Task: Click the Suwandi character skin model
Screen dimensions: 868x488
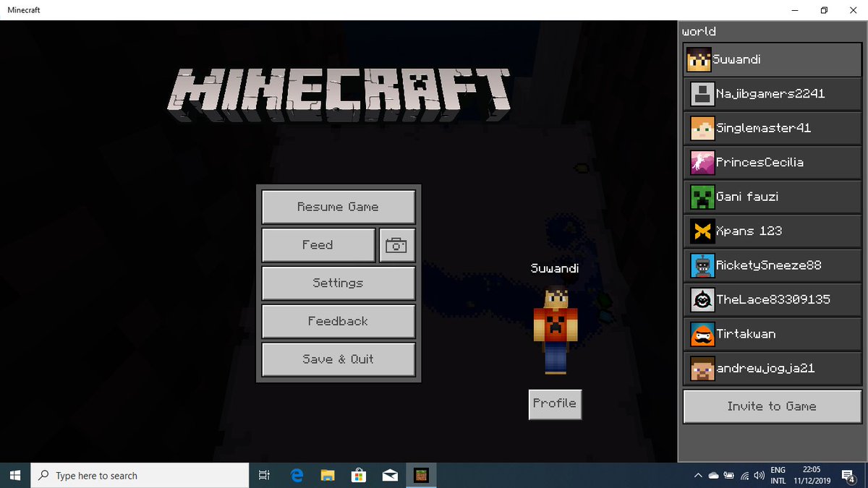Action: (x=556, y=330)
